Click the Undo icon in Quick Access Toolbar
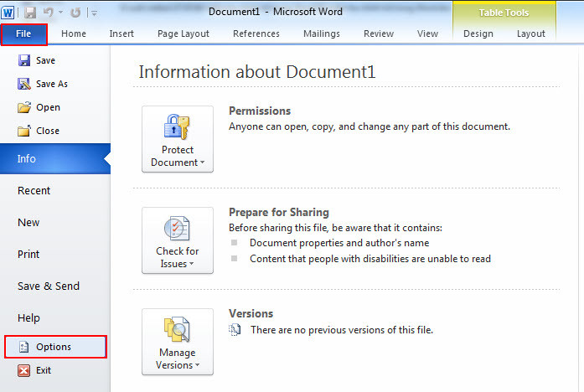 pyautogui.click(x=49, y=13)
